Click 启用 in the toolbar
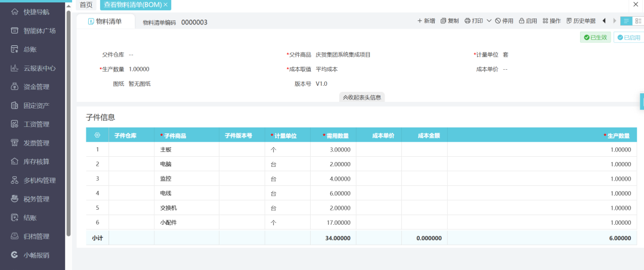Screen dimensions: 644x270 pos(528,20)
